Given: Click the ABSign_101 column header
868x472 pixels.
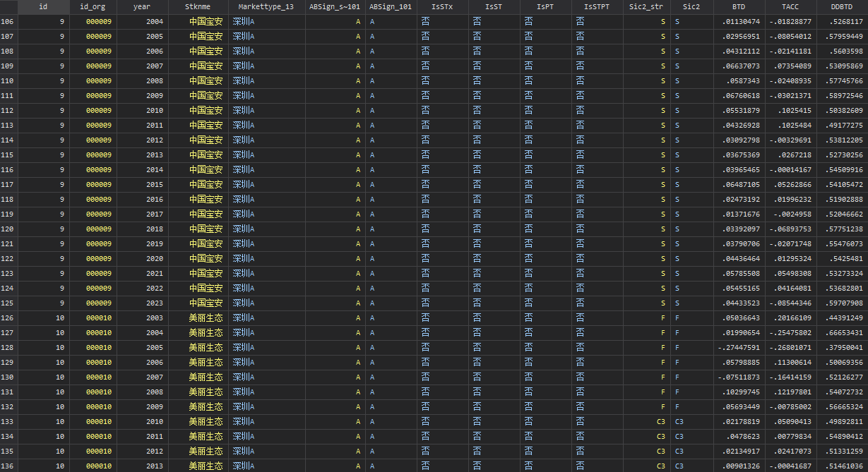Looking at the screenshot, I should pyautogui.click(x=391, y=7).
